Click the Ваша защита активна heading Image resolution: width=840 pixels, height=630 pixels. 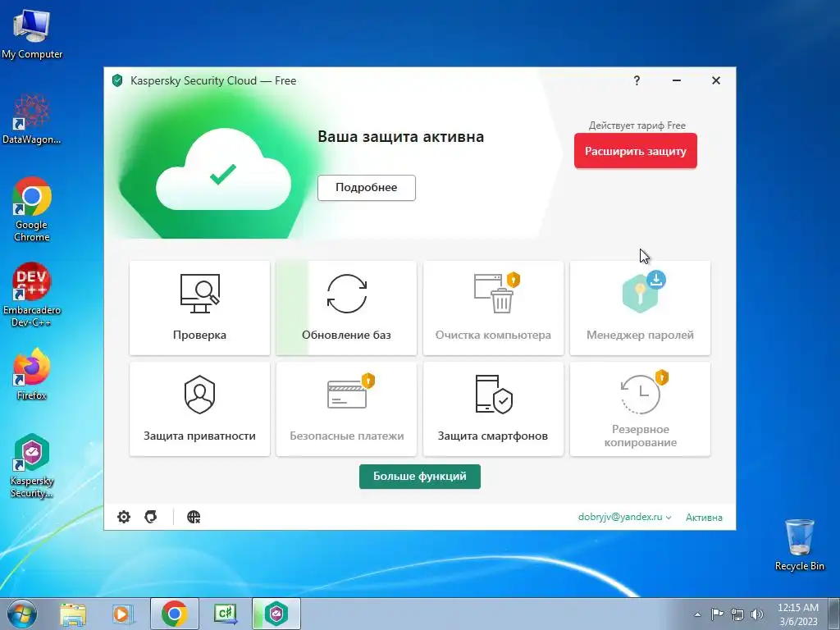[400, 137]
